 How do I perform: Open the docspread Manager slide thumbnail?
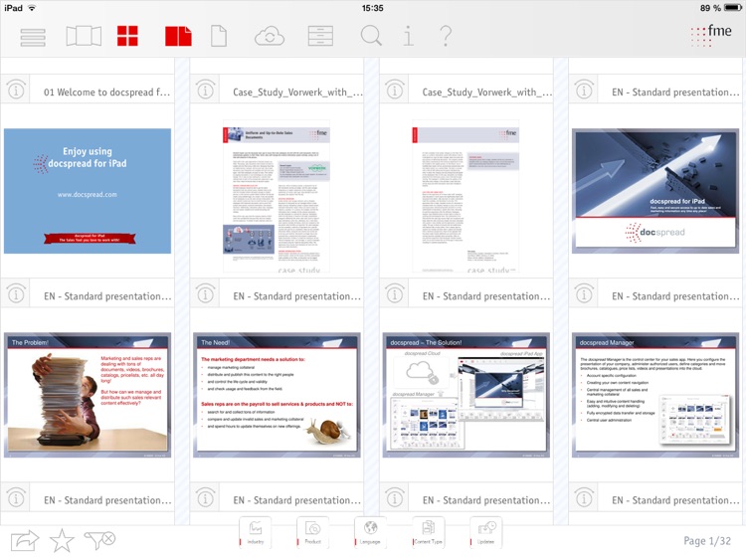click(x=655, y=395)
